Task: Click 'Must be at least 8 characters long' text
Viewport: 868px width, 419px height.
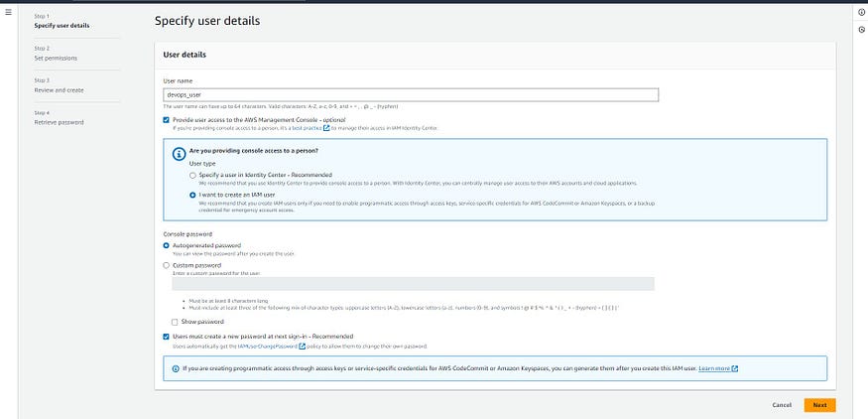Action: pos(228,301)
